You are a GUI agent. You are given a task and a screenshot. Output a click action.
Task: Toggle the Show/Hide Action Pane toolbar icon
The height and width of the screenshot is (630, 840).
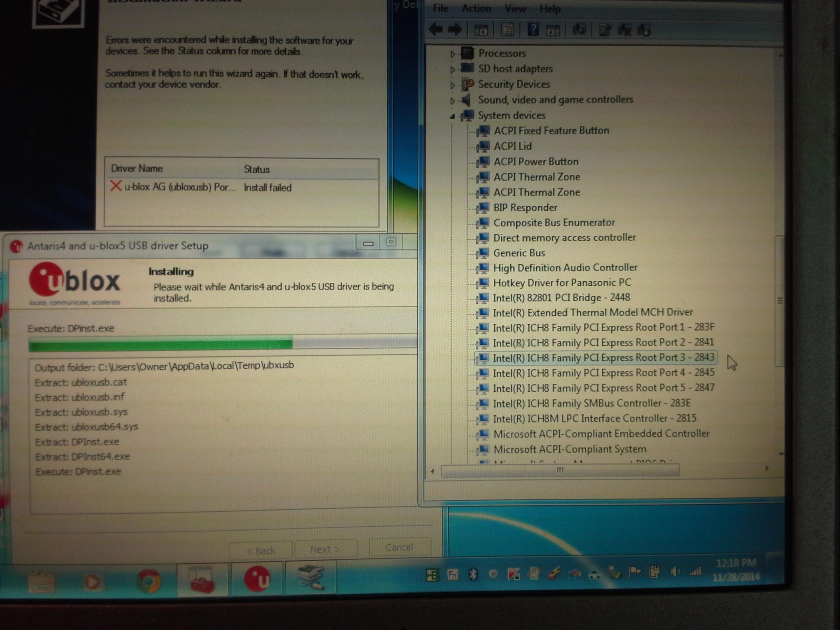coord(552,30)
